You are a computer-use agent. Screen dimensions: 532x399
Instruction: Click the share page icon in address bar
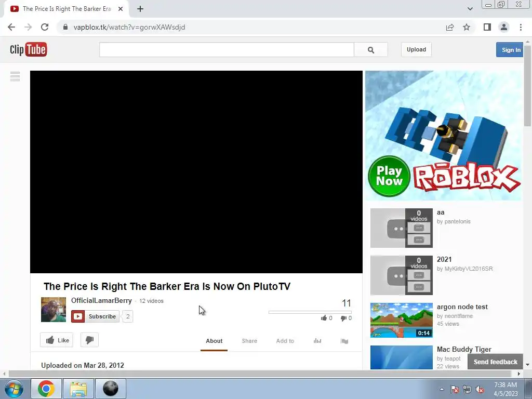(x=450, y=27)
